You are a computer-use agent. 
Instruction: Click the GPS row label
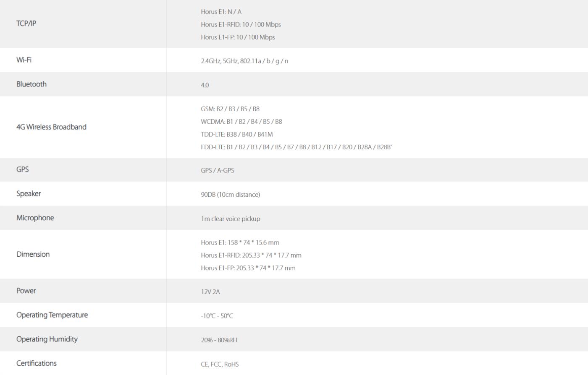[23, 169]
